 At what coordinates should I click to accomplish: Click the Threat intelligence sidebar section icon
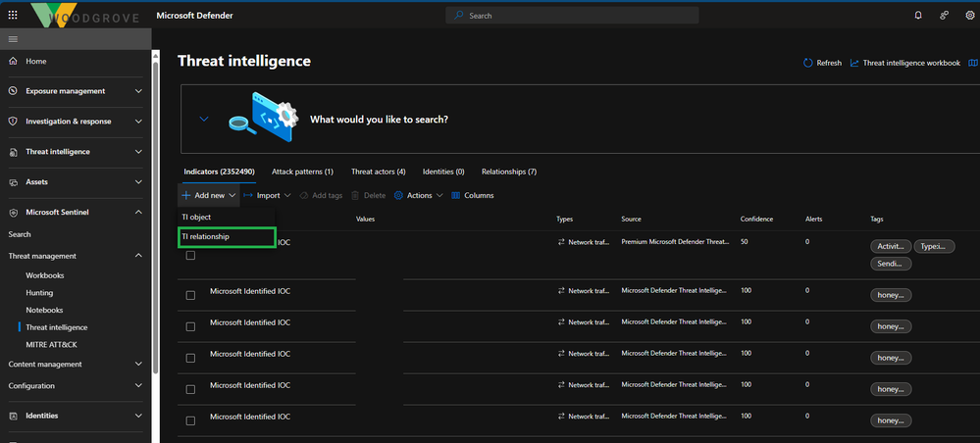coord(13,152)
